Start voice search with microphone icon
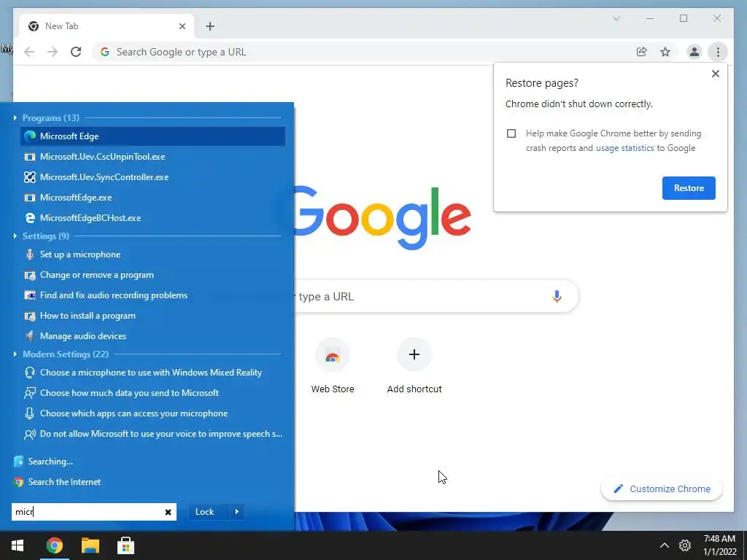Image resolution: width=747 pixels, height=560 pixels. tap(557, 297)
